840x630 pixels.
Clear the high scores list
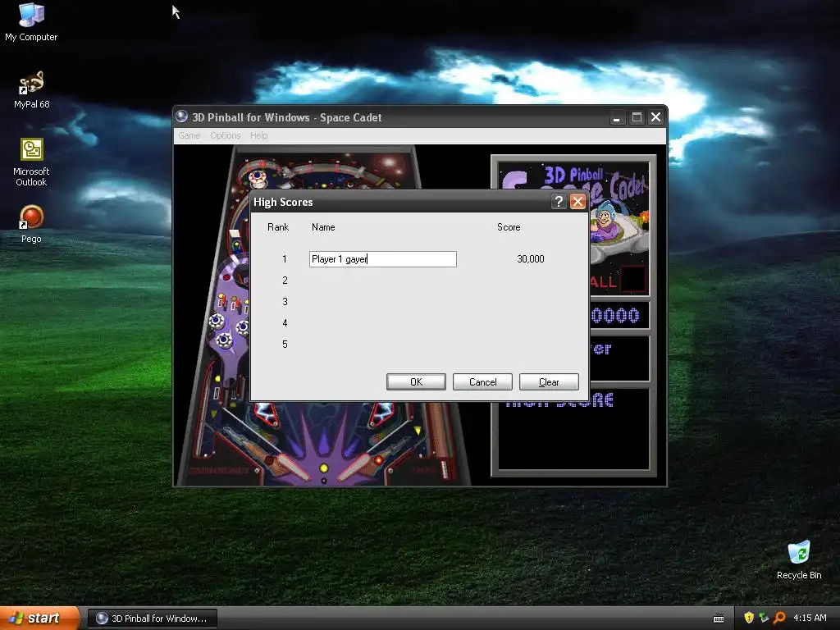(x=549, y=382)
